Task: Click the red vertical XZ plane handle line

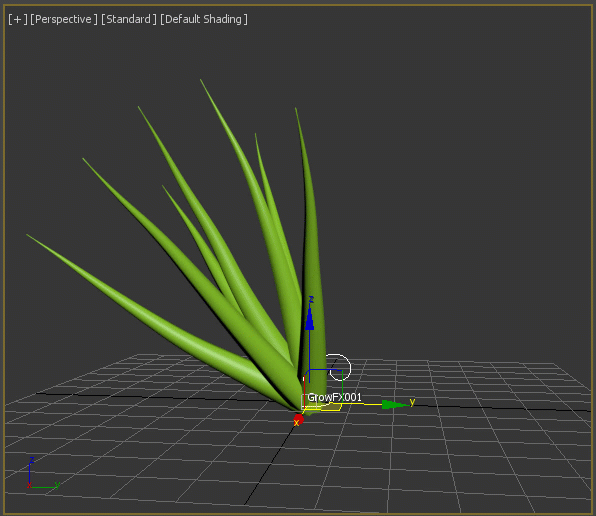Action: (x=304, y=393)
